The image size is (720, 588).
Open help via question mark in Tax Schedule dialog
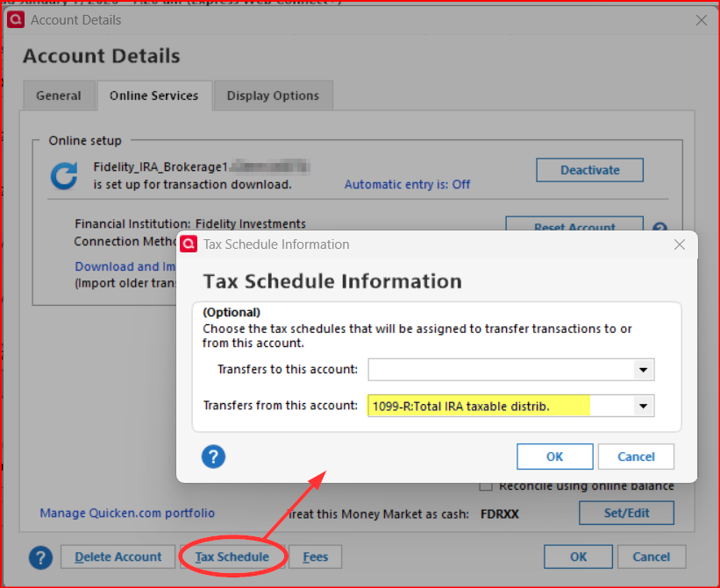click(213, 457)
